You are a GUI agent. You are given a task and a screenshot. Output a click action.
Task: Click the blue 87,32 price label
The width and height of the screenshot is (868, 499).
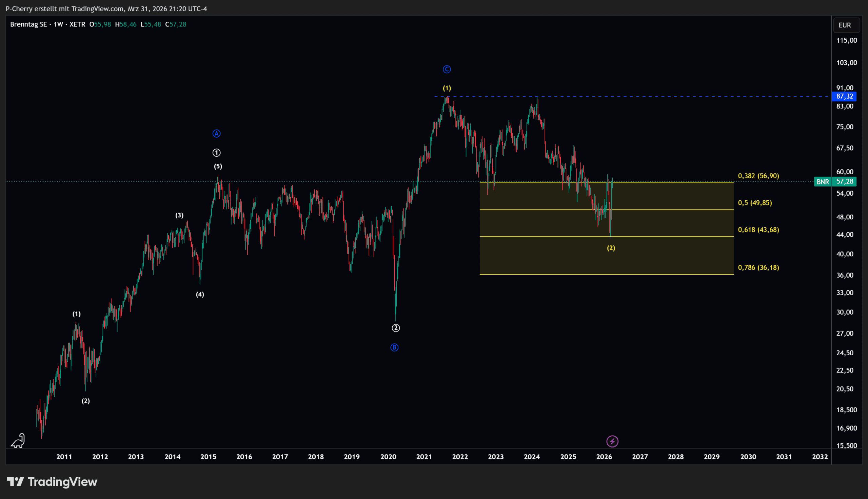[x=844, y=96]
